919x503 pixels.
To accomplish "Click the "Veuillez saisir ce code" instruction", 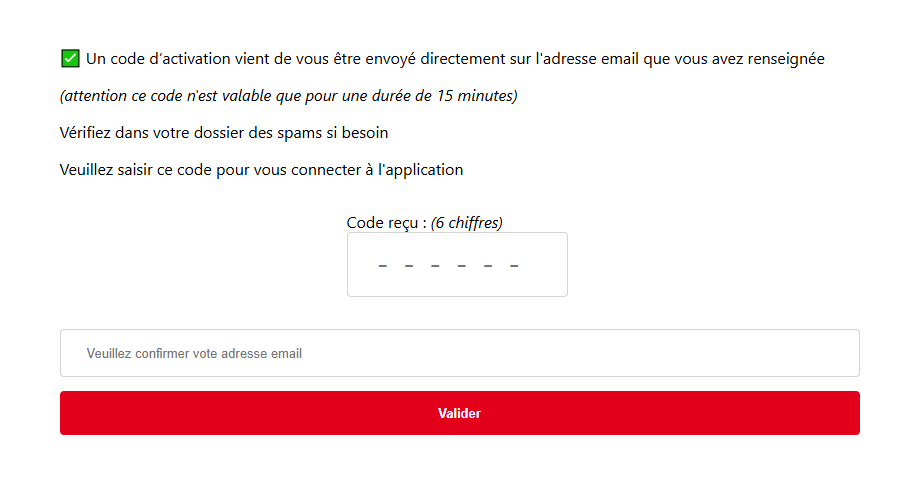I will click(x=261, y=169).
